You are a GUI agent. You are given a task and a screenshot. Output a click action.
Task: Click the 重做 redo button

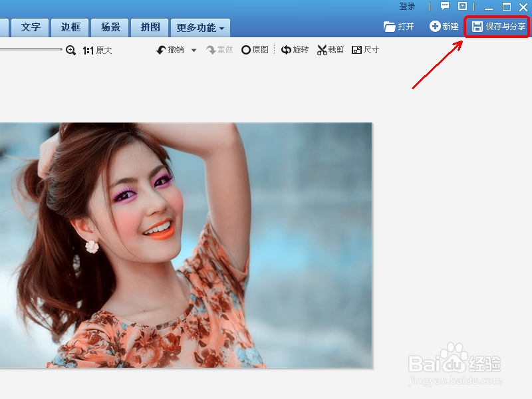(x=219, y=50)
